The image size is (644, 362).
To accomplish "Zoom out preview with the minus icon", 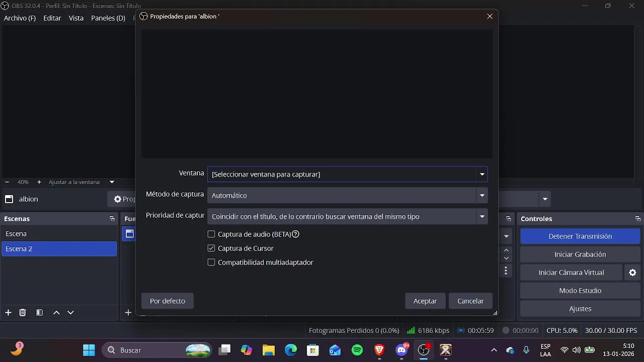I will (x=7, y=182).
